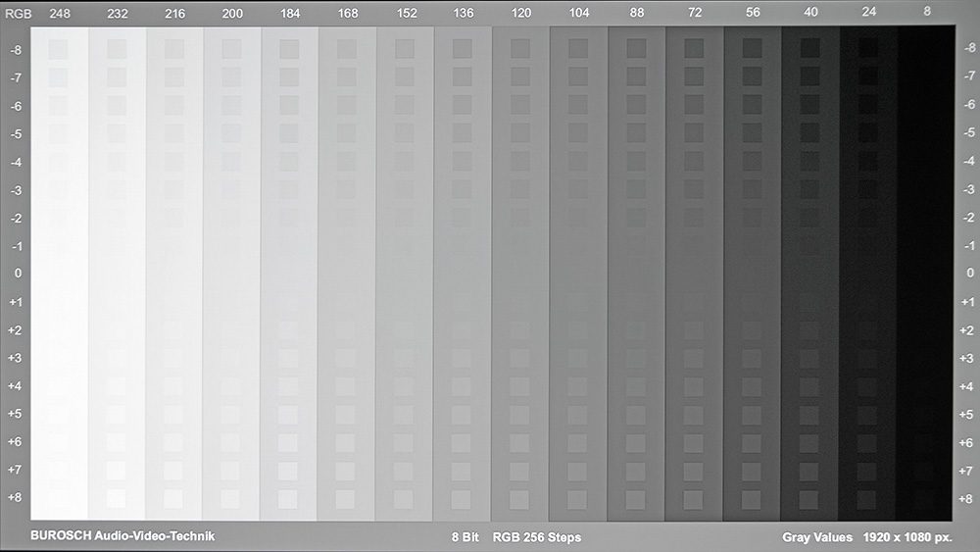Select the +7 square in the 200 column
This screenshot has height=552, width=980.
[x=231, y=471]
